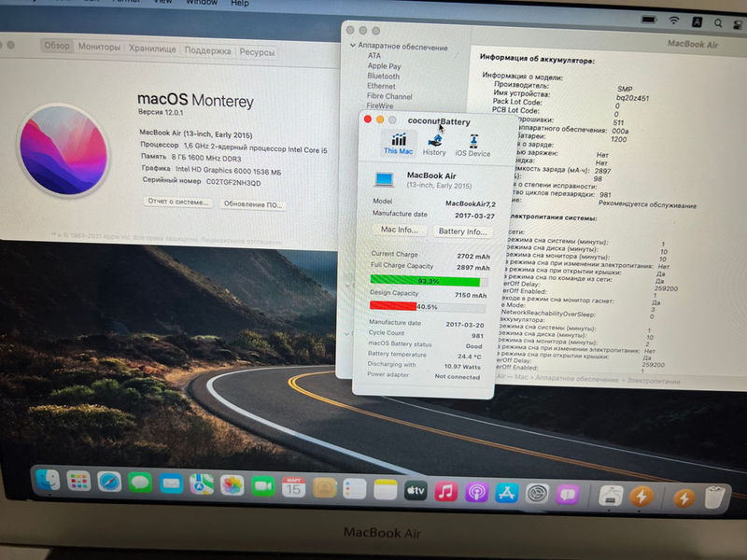This screenshot has width=747, height=560.
Task: Collapse the Аппаратное обеспечение section
Action: click(353, 46)
